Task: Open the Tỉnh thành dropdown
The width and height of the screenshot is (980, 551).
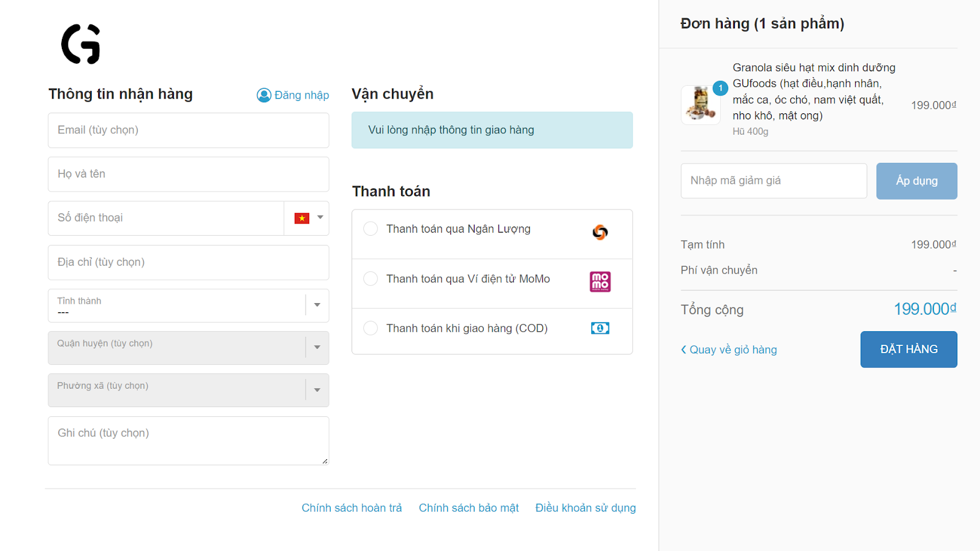Action: (189, 305)
